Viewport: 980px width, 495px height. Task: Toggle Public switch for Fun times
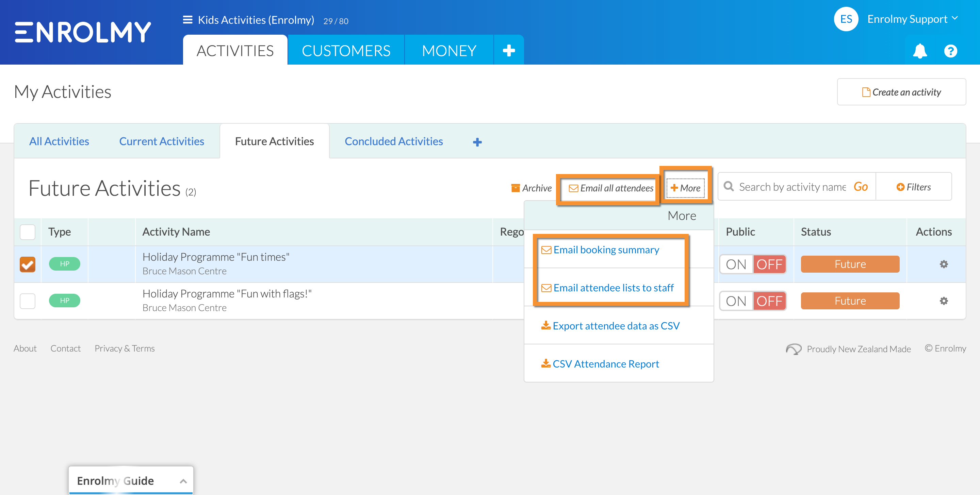[752, 264]
